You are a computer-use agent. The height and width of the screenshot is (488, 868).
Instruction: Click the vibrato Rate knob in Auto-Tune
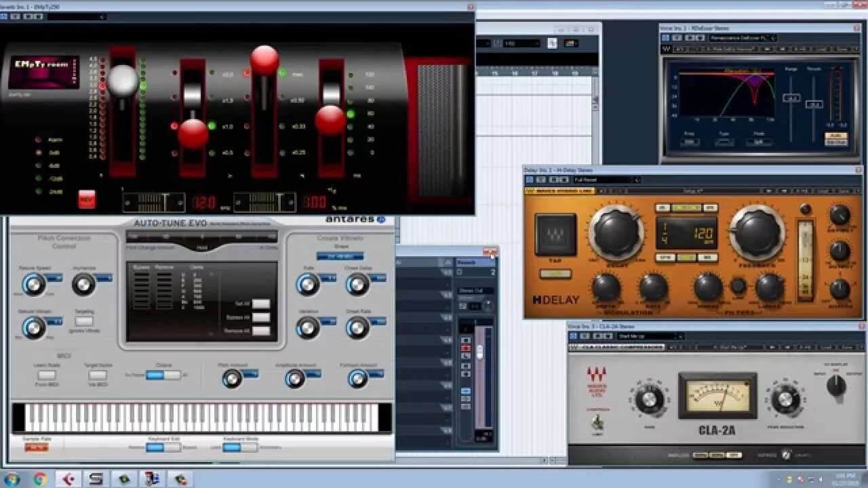click(x=307, y=284)
